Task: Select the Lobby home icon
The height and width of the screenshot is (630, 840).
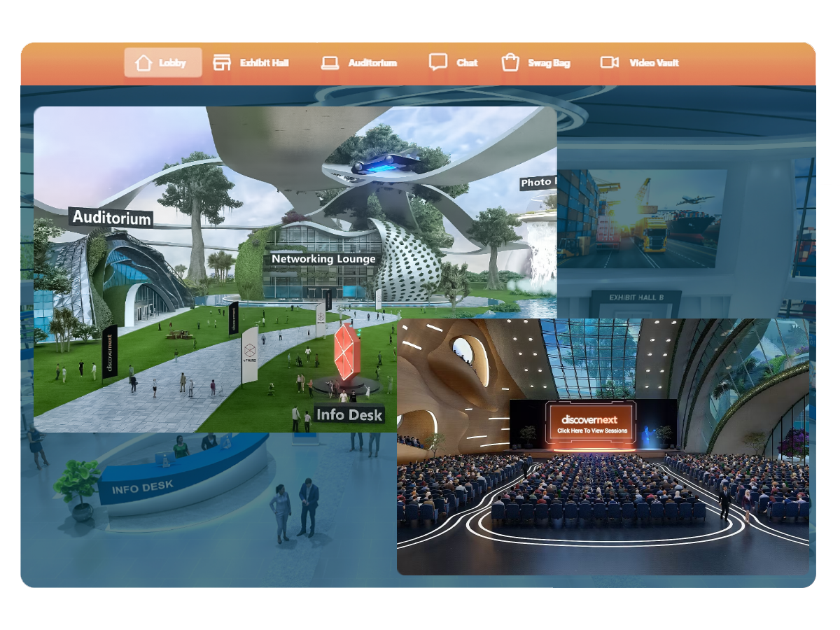Action: coord(143,62)
